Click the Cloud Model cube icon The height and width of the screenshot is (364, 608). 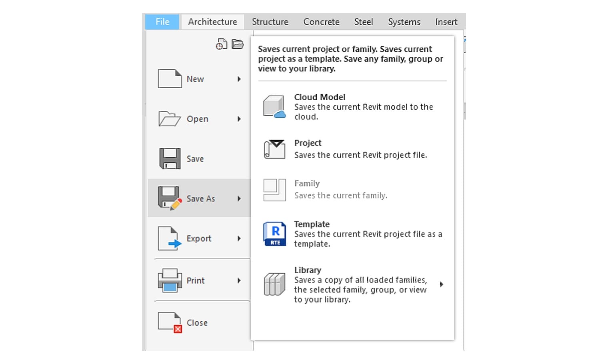(x=274, y=107)
